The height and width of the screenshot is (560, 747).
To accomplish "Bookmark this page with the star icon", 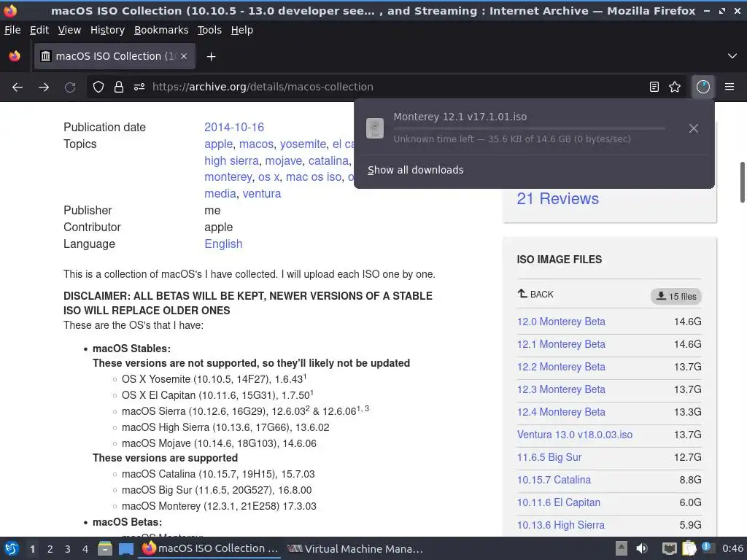I will coord(675,87).
